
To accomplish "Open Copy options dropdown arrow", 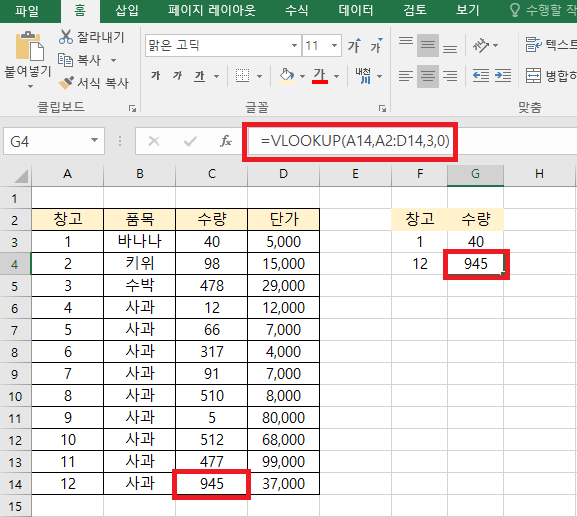I will click(x=114, y=60).
